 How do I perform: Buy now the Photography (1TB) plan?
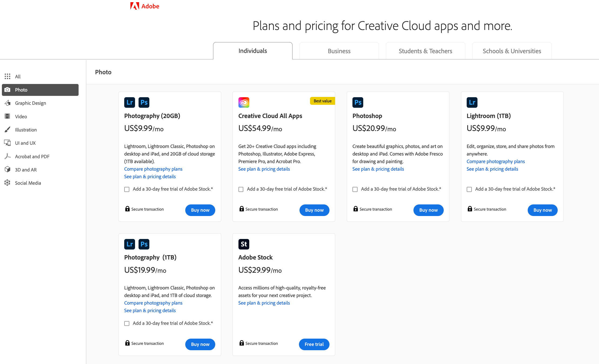(x=200, y=344)
